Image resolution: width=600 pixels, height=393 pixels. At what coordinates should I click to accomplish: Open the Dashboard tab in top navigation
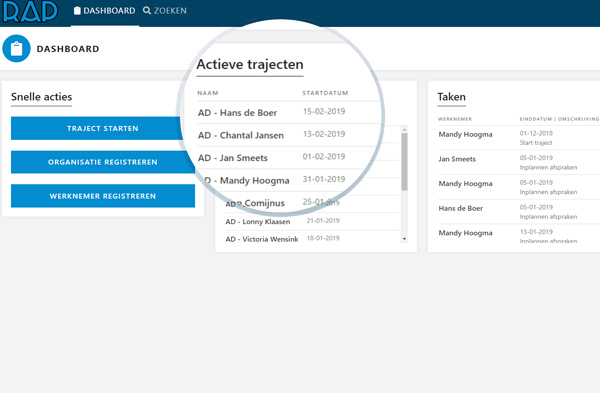(x=105, y=11)
